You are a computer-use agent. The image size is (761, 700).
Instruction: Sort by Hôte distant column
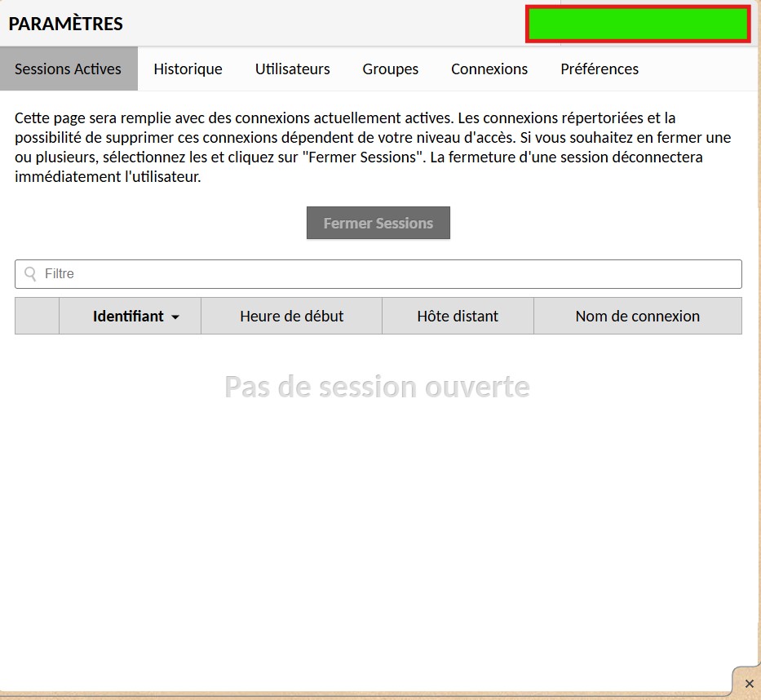(x=458, y=316)
